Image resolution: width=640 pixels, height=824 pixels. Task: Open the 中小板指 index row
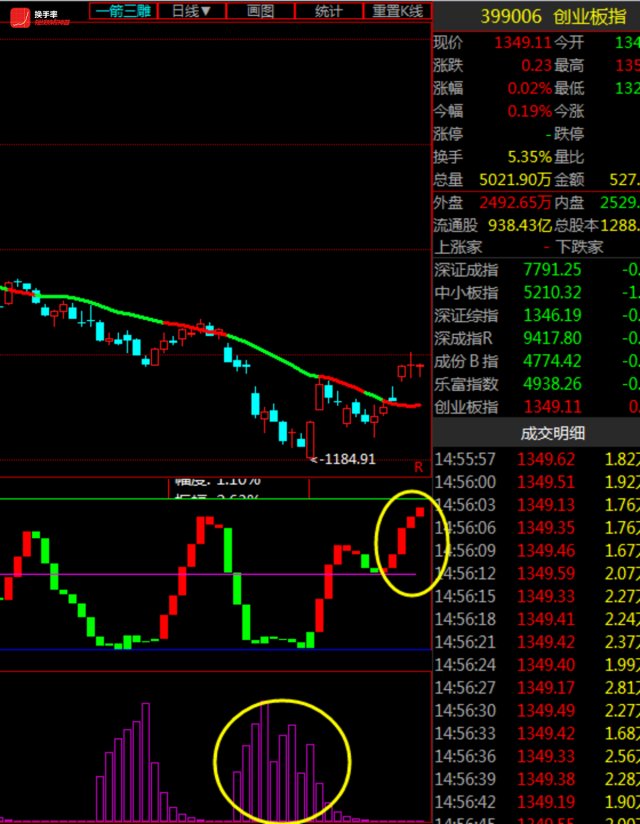click(536, 293)
